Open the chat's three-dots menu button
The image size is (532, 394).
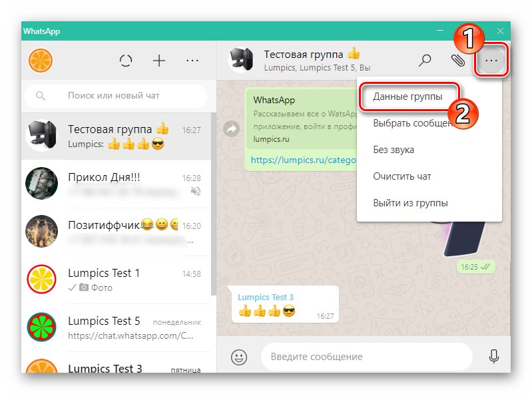coord(491,61)
